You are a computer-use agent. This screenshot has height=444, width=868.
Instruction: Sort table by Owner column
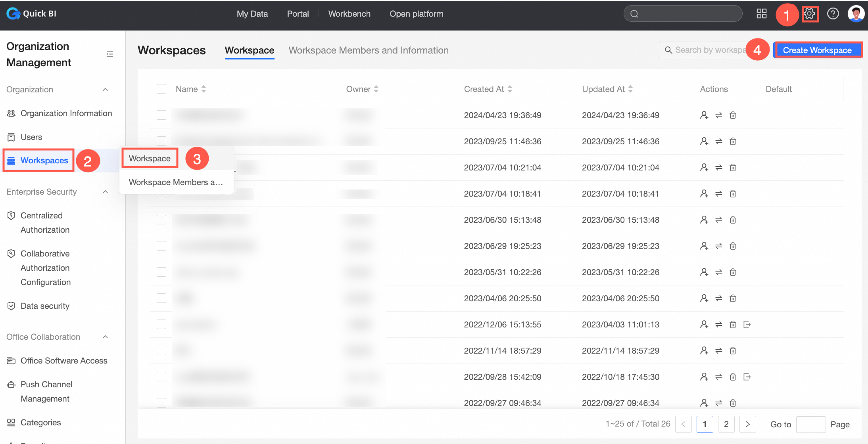click(376, 89)
